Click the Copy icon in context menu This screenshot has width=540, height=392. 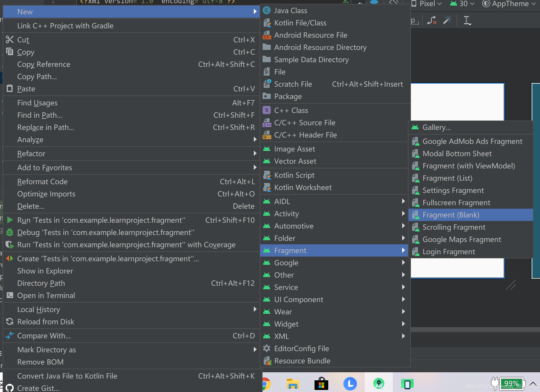pyautogui.click(x=10, y=52)
